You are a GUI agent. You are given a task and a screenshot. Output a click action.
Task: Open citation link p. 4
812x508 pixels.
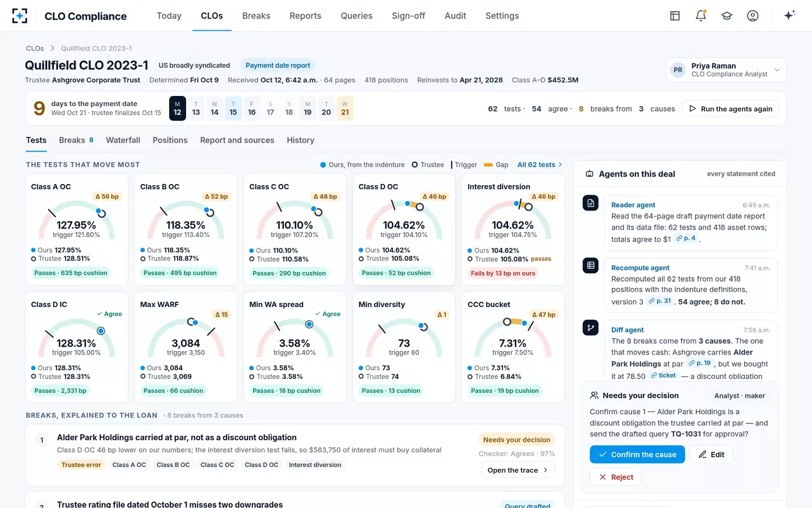tap(686, 239)
